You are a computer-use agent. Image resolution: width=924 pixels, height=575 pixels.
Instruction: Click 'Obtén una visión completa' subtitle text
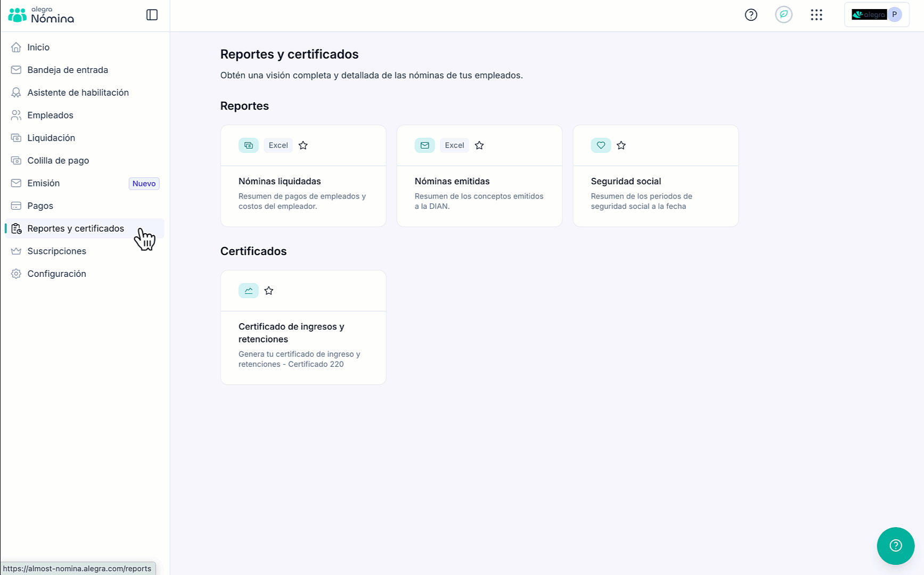pyautogui.click(x=372, y=76)
